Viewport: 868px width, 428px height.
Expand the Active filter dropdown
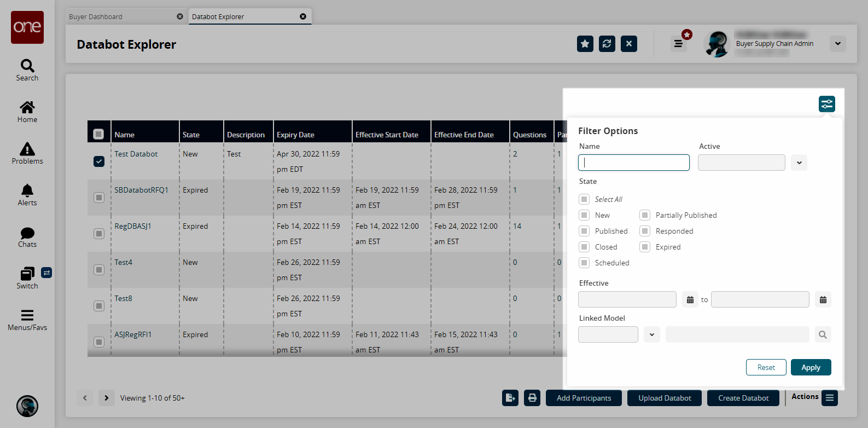point(799,163)
